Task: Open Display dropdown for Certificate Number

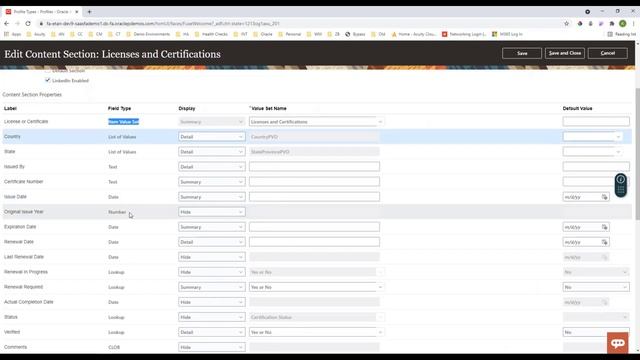Action: [x=211, y=182]
